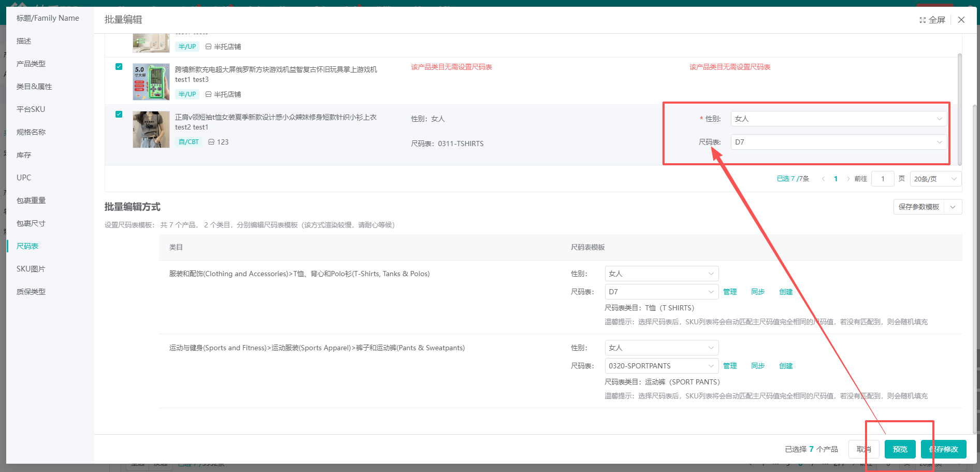Uncheck the game console product checkbox
Screen dimensions: 980x472
tap(119, 67)
